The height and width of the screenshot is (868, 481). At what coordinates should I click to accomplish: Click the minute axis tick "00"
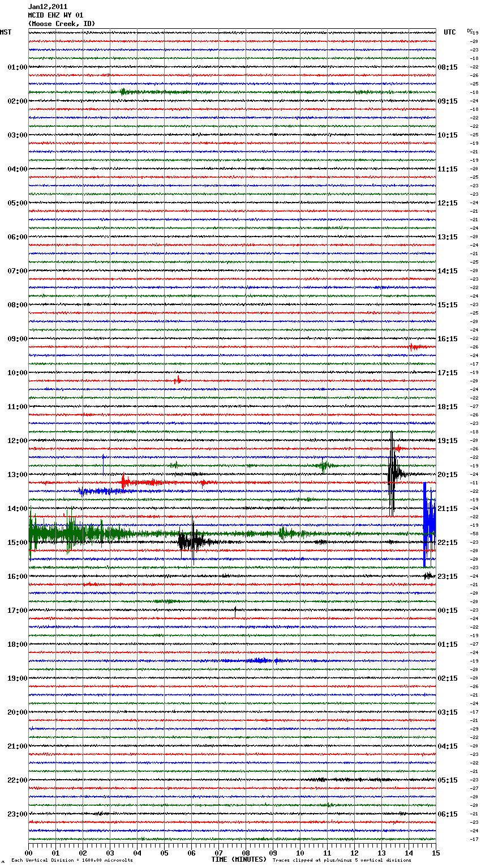pos(28,853)
